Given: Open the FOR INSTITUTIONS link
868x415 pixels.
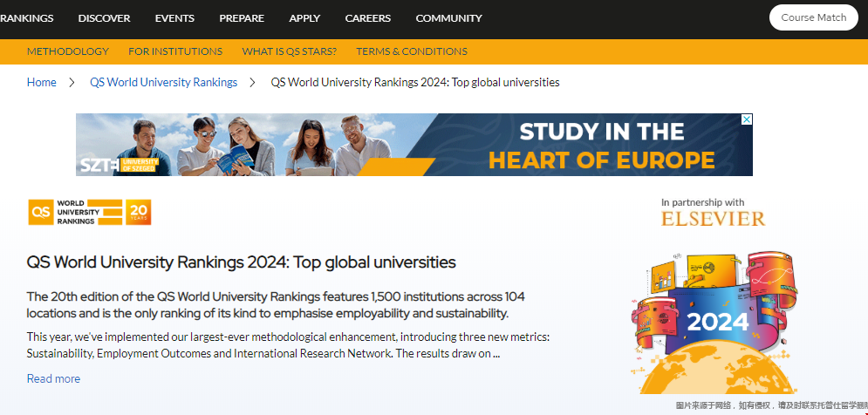Looking at the screenshot, I should pos(175,51).
